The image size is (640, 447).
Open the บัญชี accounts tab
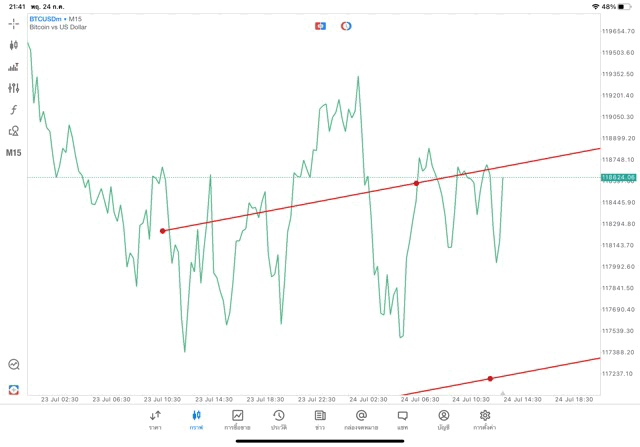444,420
